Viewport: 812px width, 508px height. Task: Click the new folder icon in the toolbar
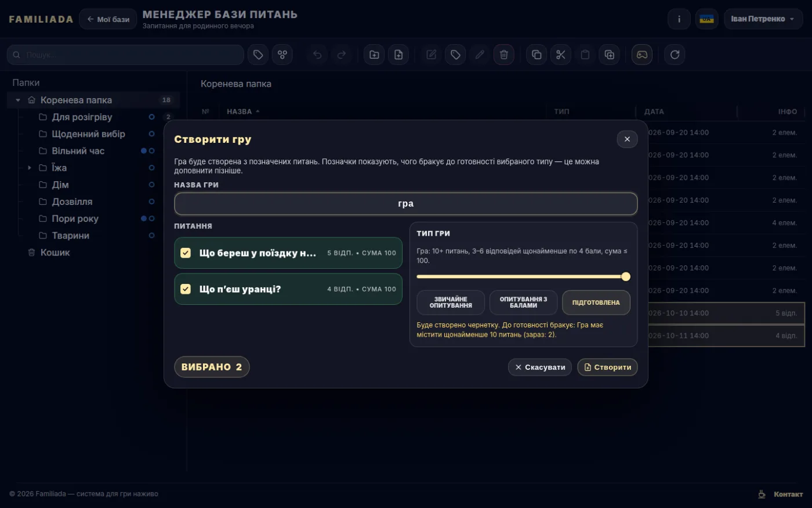pos(374,55)
